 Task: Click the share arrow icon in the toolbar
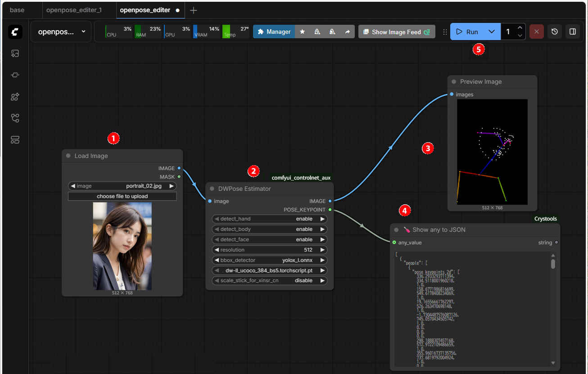click(x=347, y=32)
